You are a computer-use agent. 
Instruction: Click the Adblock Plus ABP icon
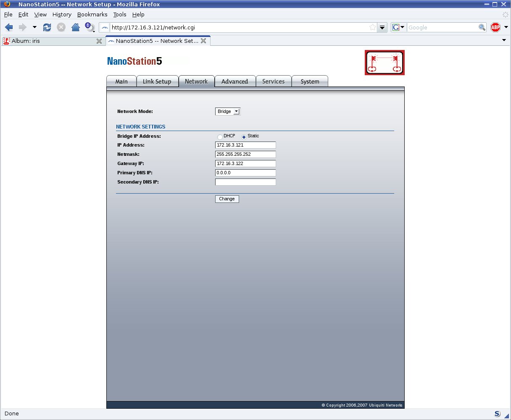495,27
